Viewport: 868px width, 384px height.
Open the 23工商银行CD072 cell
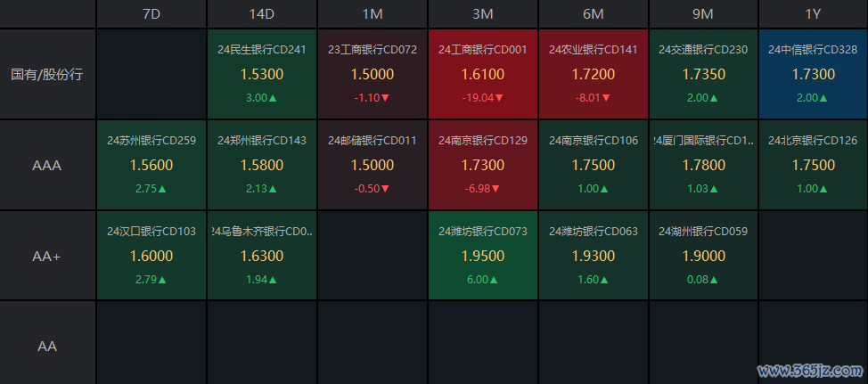[x=373, y=75]
